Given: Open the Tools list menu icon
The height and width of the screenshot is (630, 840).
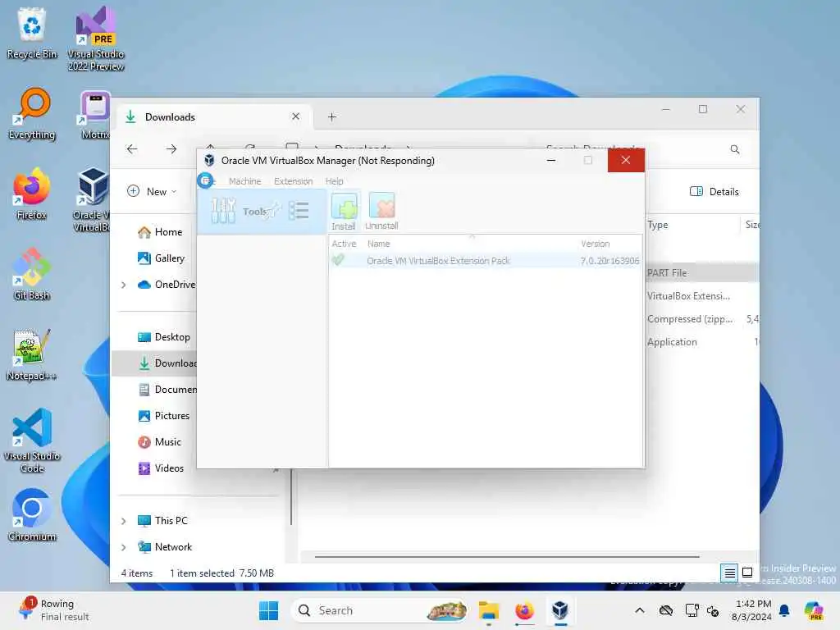Looking at the screenshot, I should coord(299,211).
